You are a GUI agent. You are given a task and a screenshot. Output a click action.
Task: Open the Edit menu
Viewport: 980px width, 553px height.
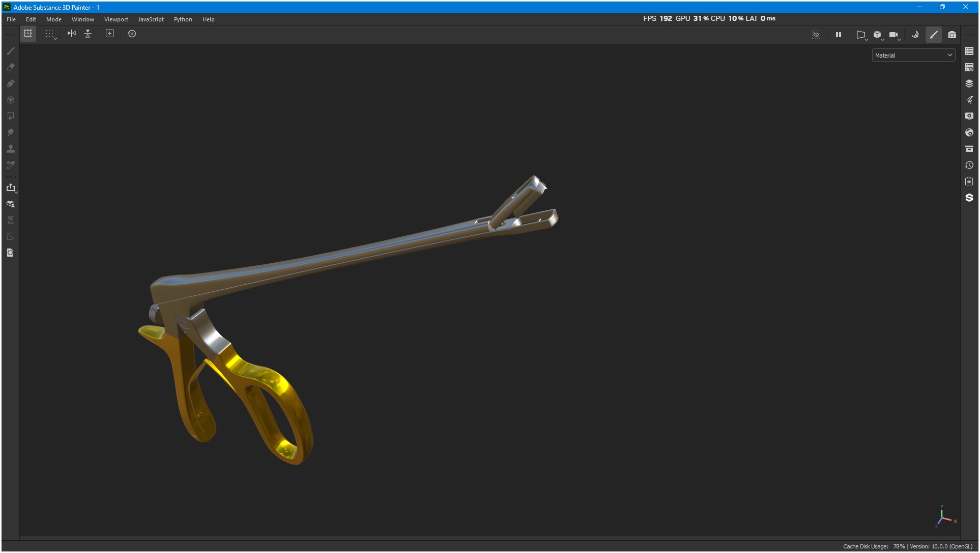tap(31, 19)
